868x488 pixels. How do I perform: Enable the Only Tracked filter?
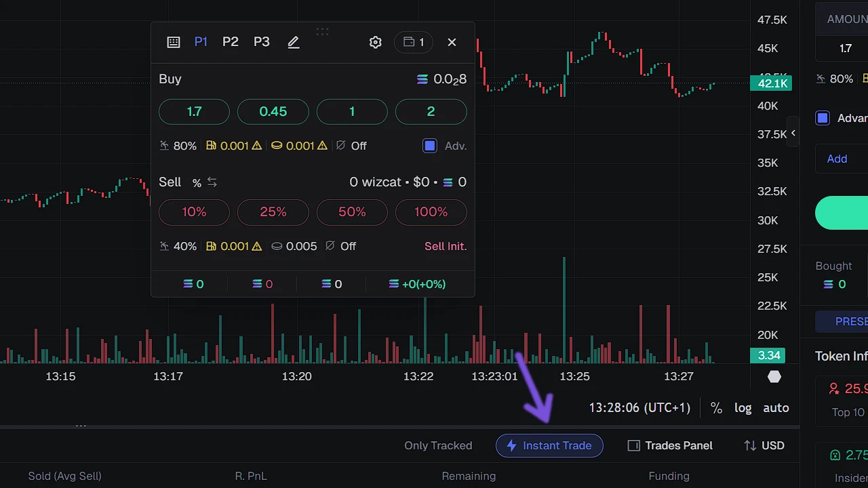438,445
